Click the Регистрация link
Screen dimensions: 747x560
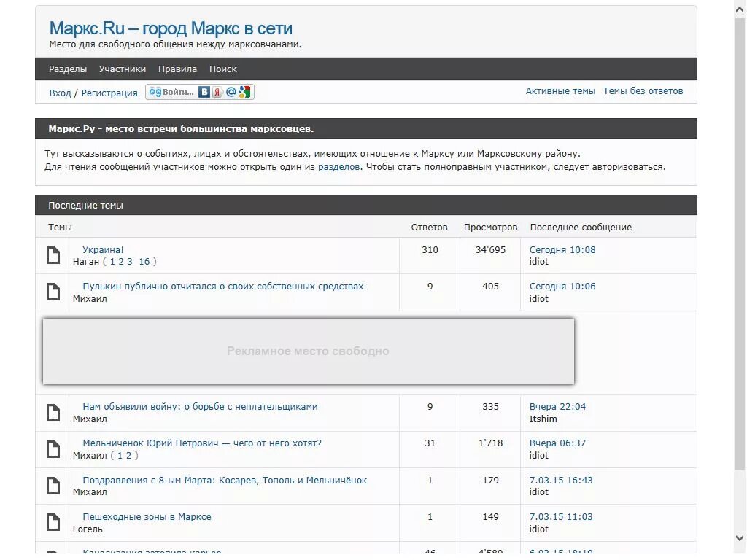[x=109, y=93]
